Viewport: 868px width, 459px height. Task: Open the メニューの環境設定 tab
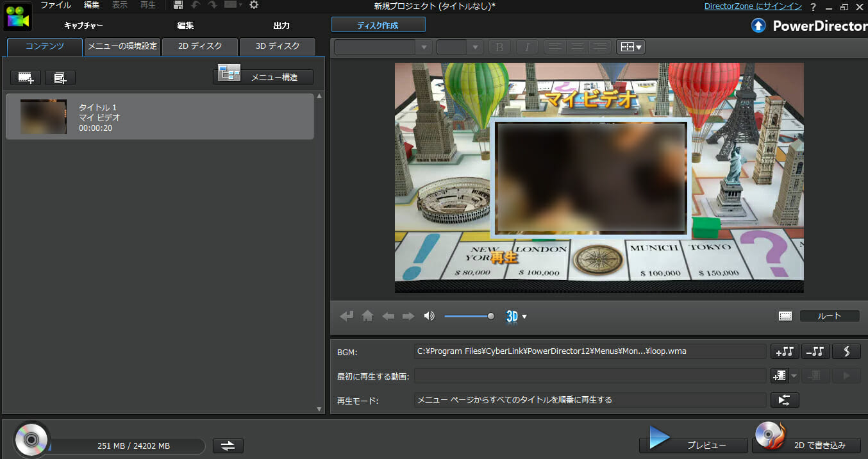[x=122, y=47]
